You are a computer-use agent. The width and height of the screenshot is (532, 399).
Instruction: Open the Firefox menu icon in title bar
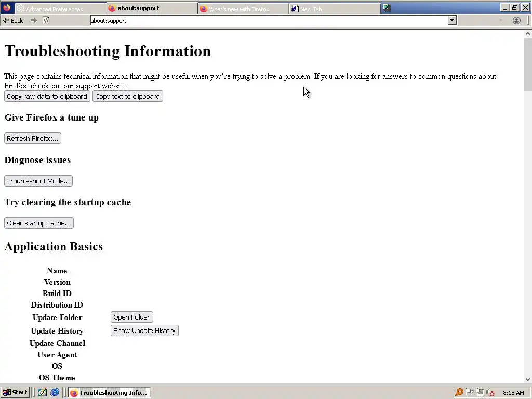point(7,8)
